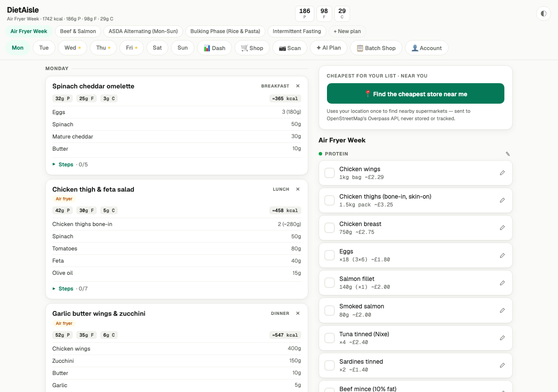Click the Olive oil ingredient row
Screen dimensions: 558x392
[177, 273]
